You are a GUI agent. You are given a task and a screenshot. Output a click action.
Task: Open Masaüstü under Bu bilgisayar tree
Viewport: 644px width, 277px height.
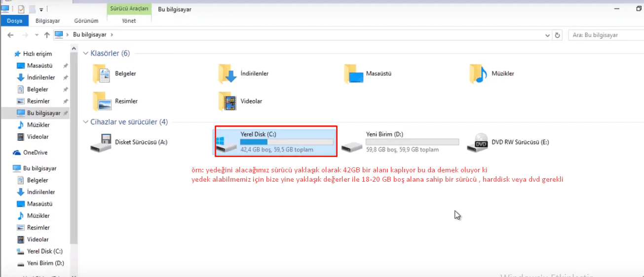pyautogui.click(x=34, y=204)
